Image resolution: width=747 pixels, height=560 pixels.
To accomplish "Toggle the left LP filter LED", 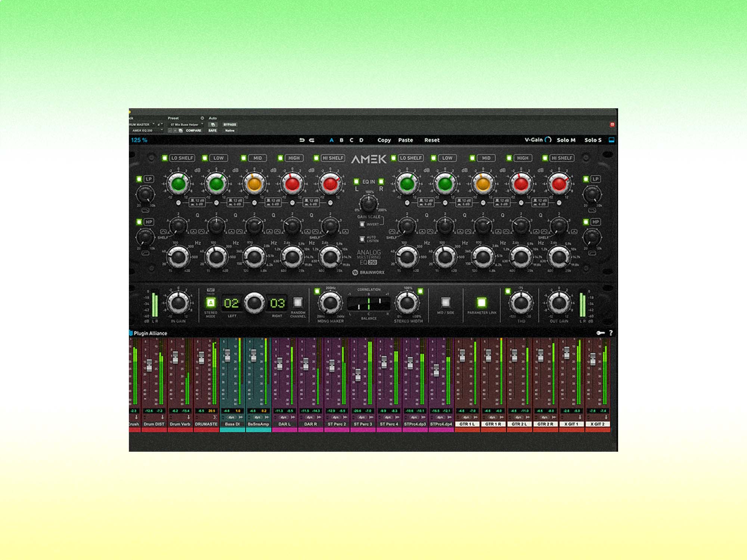I will click(139, 179).
